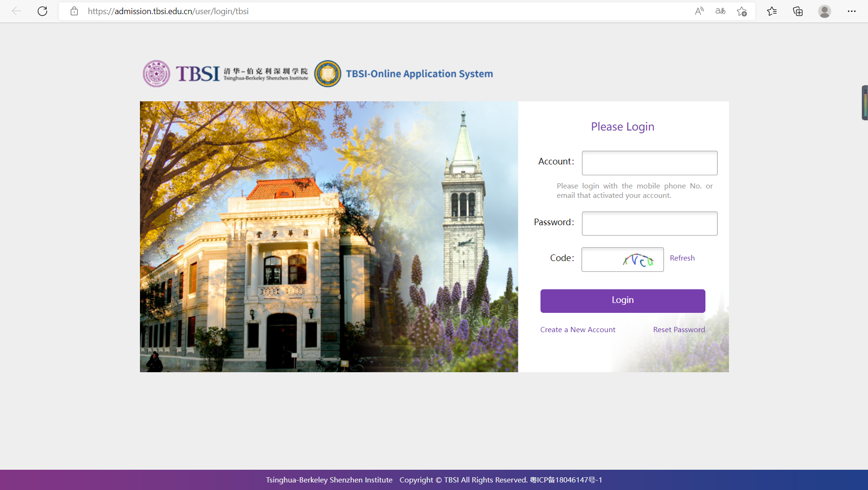
Task: Open the Create a New Account link
Action: (578, 330)
